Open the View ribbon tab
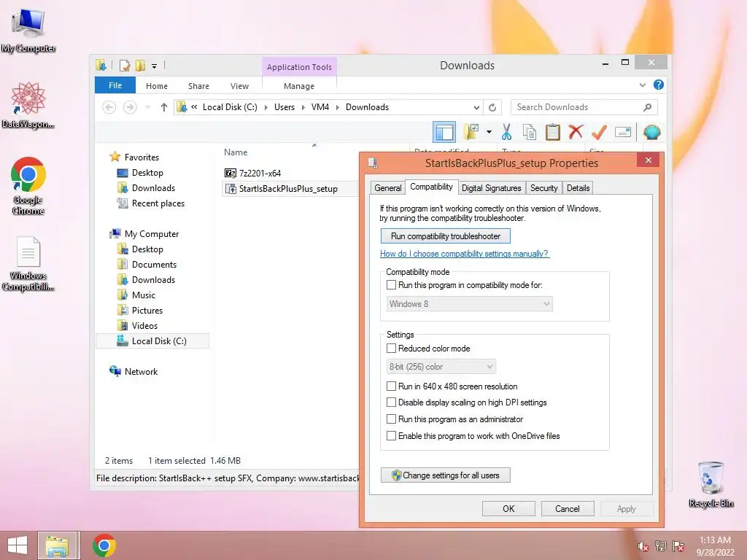The width and height of the screenshot is (747, 560). (239, 86)
